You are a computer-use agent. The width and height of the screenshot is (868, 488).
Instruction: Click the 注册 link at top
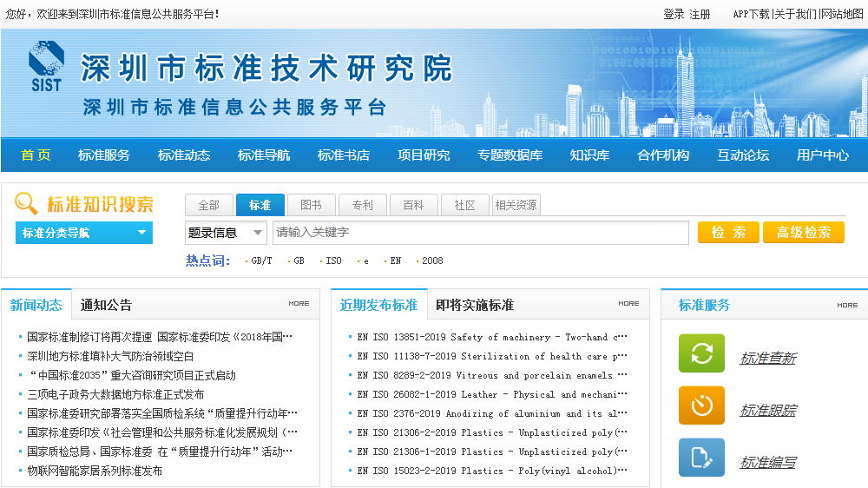pyautogui.click(x=700, y=14)
